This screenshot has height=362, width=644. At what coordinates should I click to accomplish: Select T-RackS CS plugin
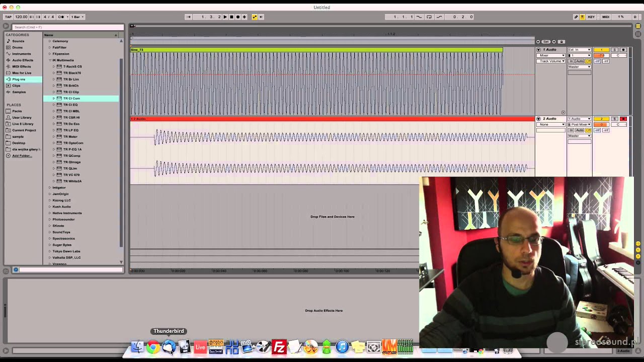tap(81, 66)
